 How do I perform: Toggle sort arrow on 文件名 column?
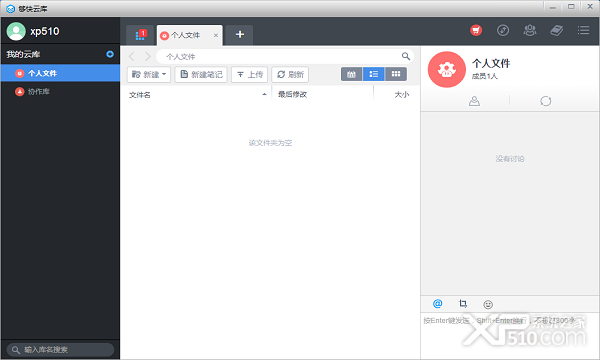[264, 94]
